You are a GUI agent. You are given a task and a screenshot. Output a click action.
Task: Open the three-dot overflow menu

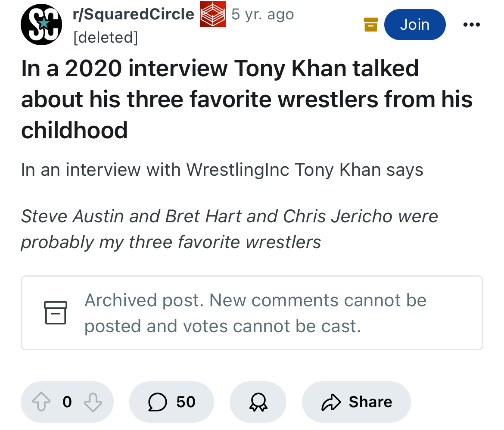(x=471, y=25)
